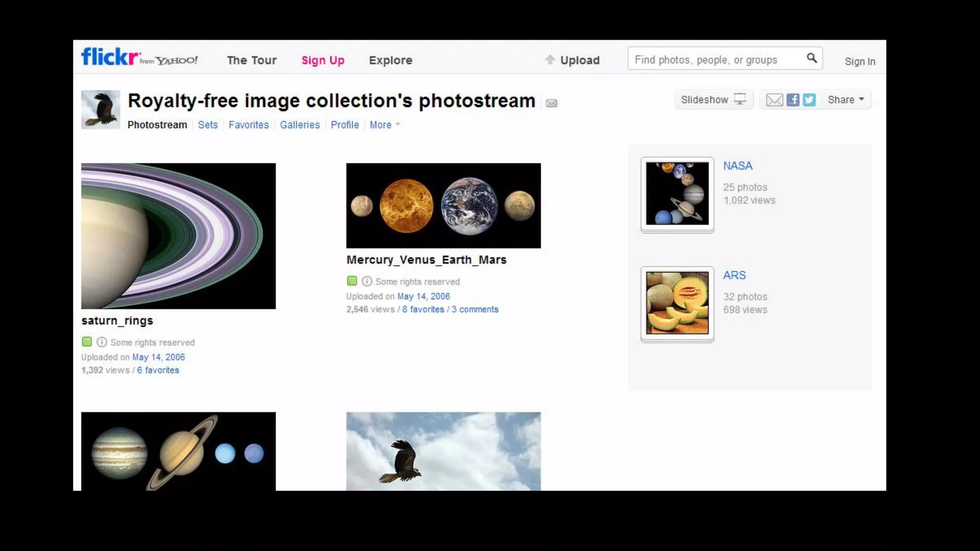Click the Twitter share icon
Screen dimensions: 980x551
tap(809, 99)
